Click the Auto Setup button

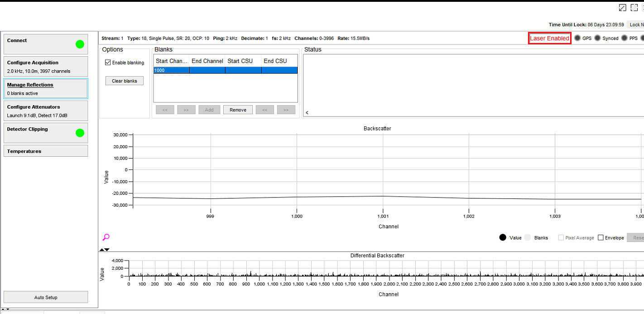coord(45,297)
